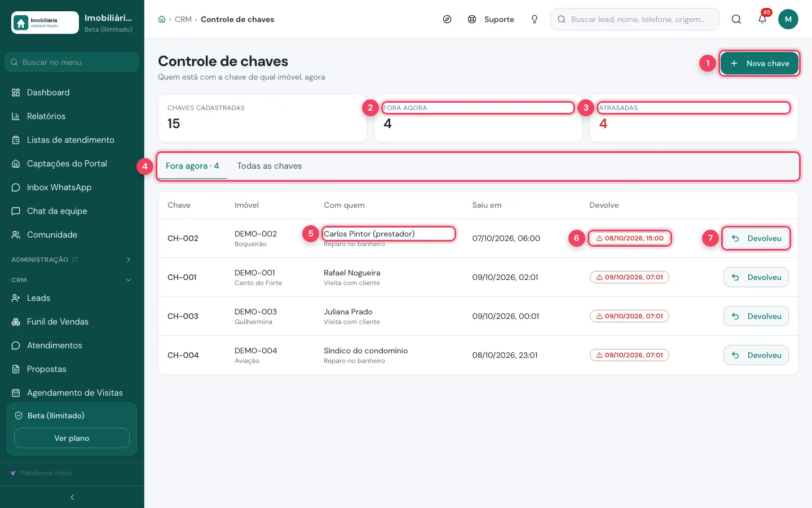The image size is (812, 508).
Task: Open Agendamento de Visitas
Action: coord(72,393)
